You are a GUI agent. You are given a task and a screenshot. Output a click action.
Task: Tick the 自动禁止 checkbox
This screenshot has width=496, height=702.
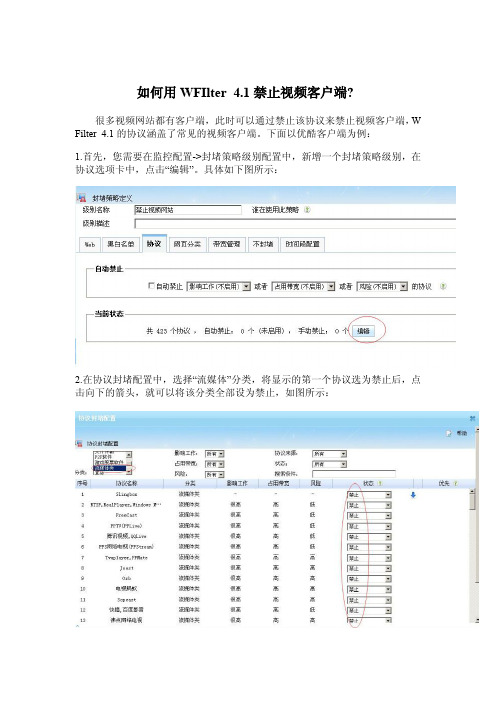coord(151,286)
